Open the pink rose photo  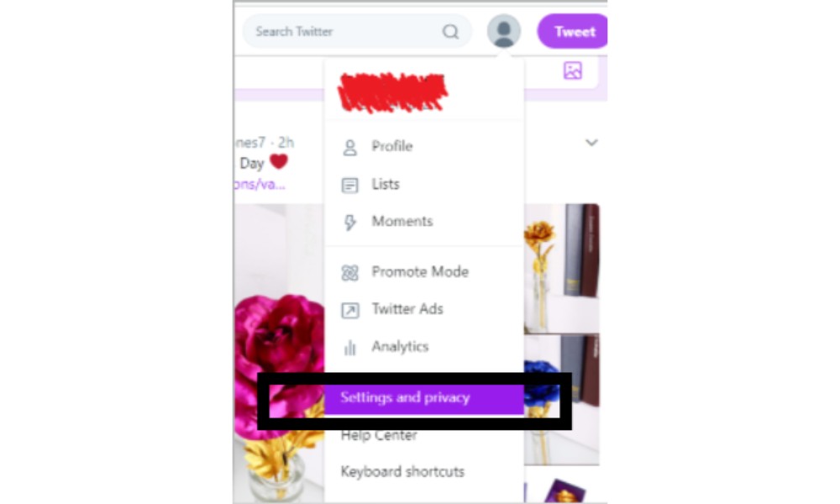click(x=279, y=354)
